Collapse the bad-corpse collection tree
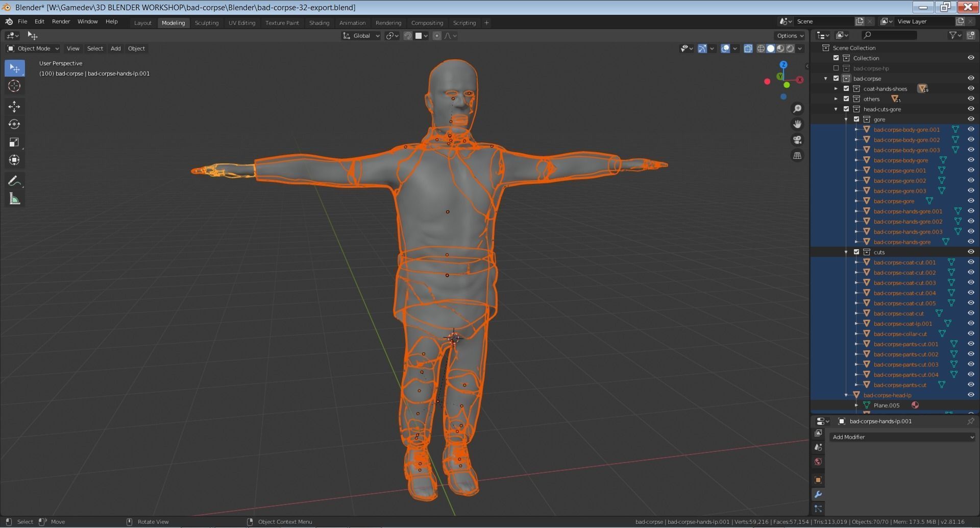980x528 pixels. [826, 79]
